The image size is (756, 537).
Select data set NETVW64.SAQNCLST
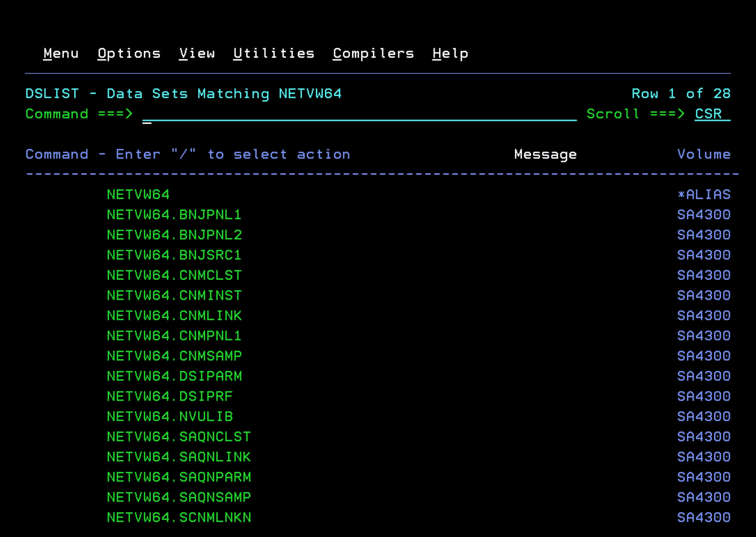tap(179, 437)
